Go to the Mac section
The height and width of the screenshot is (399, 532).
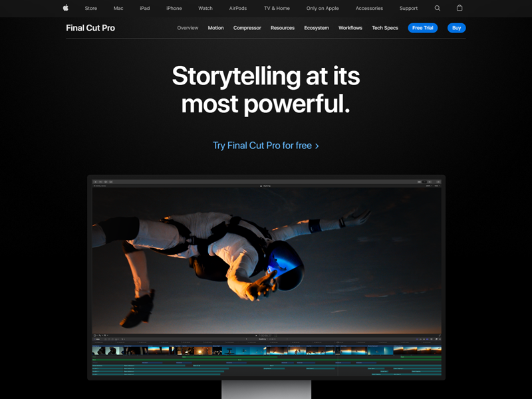tap(118, 8)
